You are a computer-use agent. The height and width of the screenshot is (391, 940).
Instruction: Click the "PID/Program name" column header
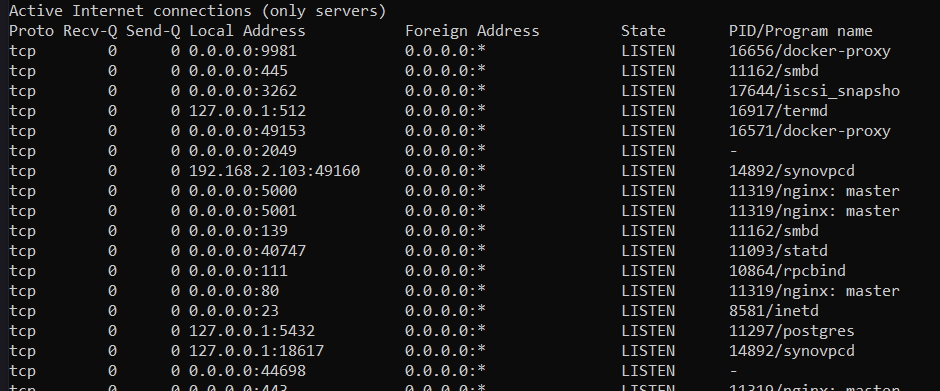(800, 31)
